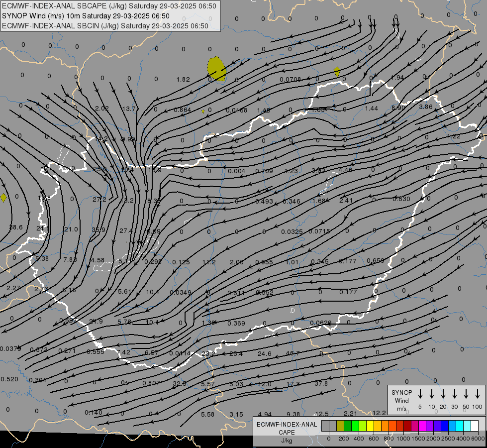
Task: Pick the pure yellow legend swatch
Action: [370, 426]
